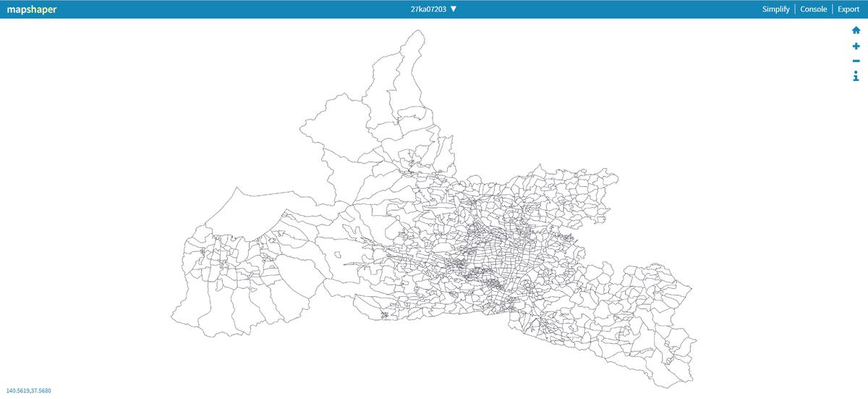Open the Simplify menu

click(x=775, y=9)
